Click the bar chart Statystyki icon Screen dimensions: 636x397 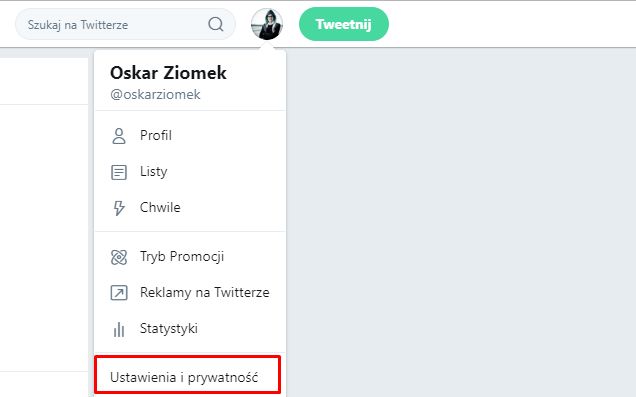[x=119, y=329]
